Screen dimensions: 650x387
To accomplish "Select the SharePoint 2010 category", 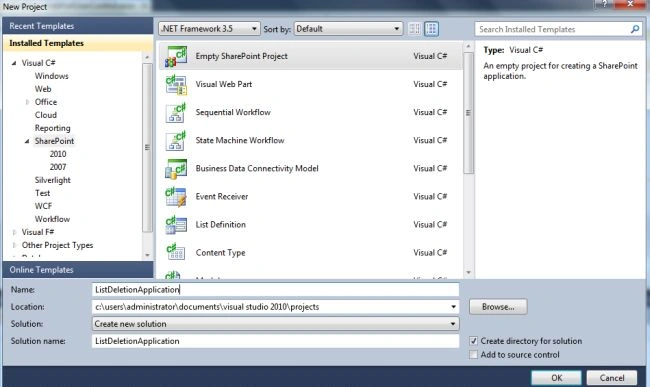I will (x=58, y=154).
